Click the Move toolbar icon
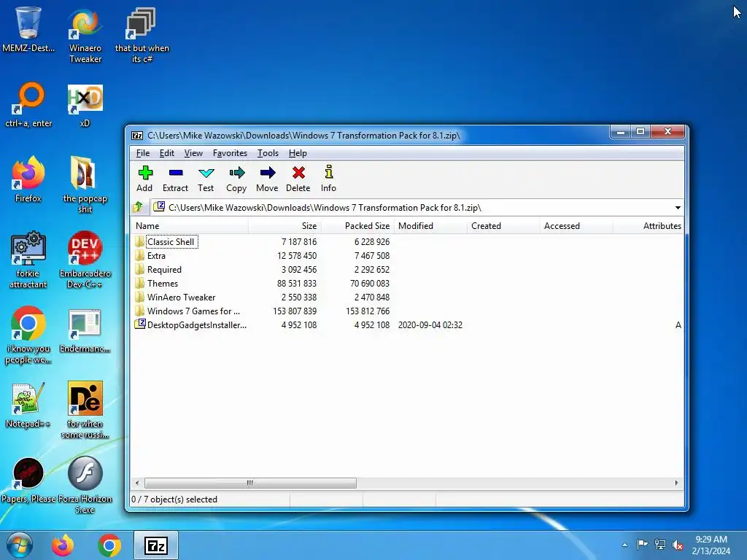747x560 pixels. (x=267, y=179)
